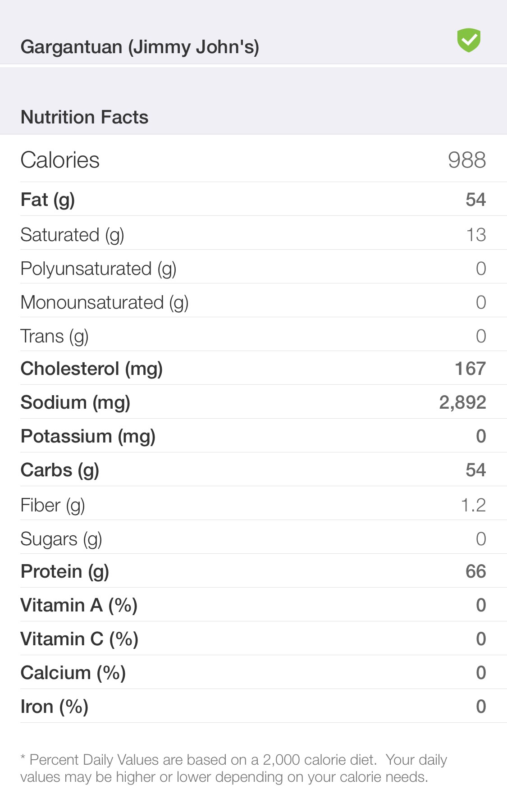The height and width of the screenshot is (812, 507).
Task: Select the Sugars (g) row
Action: pos(253,538)
